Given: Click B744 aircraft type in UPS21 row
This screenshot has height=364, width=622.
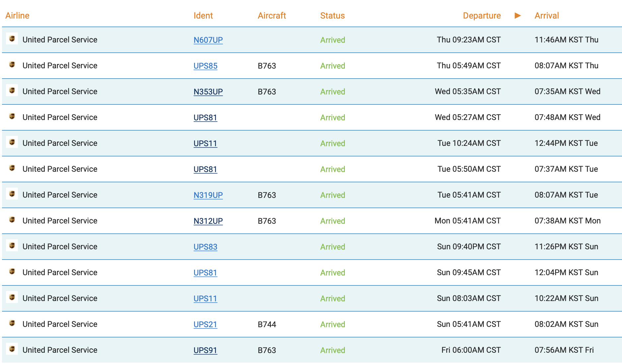Looking at the screenshot, I should coord(267,324).
